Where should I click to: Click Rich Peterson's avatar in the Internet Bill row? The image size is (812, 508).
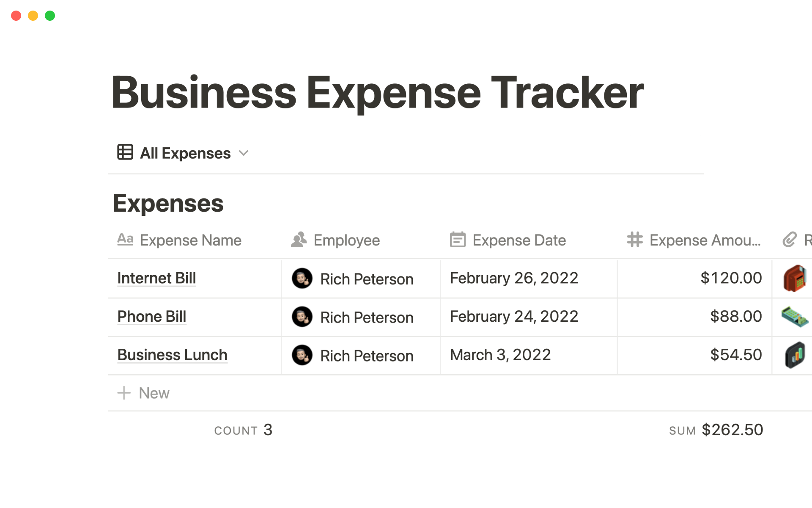[302, 279]
